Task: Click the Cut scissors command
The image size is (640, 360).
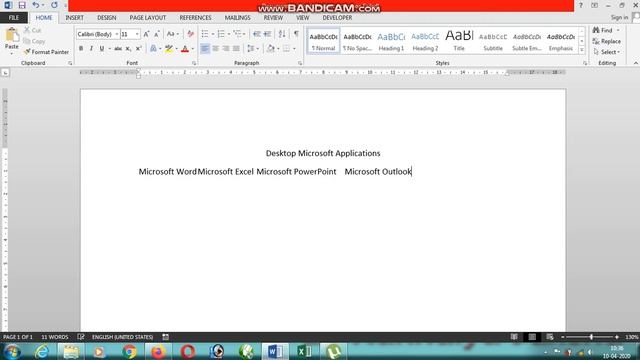Action: pos(32,30)
